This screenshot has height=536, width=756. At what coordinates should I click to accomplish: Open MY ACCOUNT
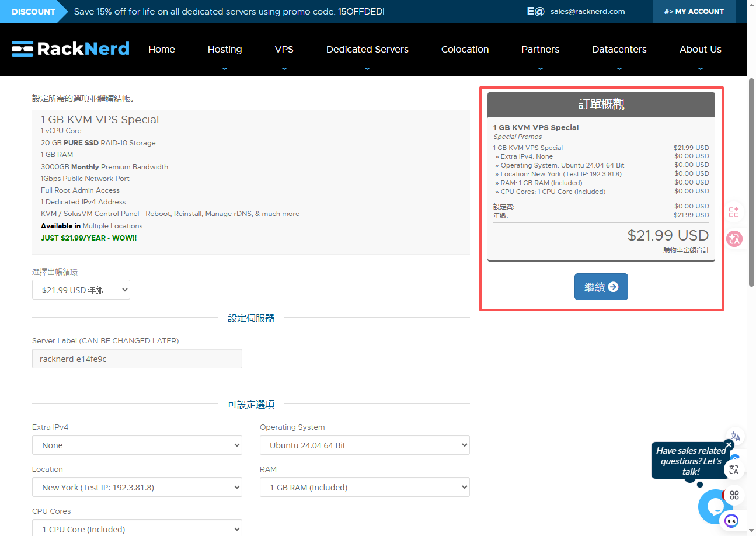click(694, 12)
